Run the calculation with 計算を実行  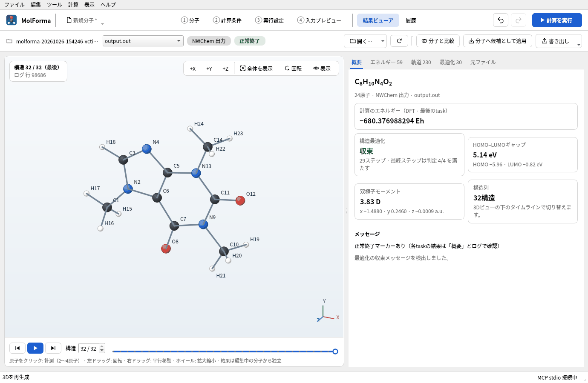click(x=557, y=20)
